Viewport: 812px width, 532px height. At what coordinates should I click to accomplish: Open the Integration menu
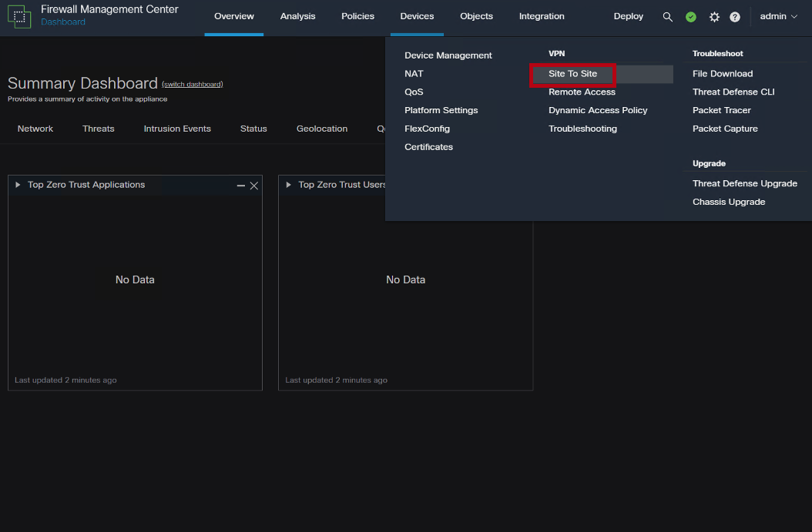[x=542, y=17]
